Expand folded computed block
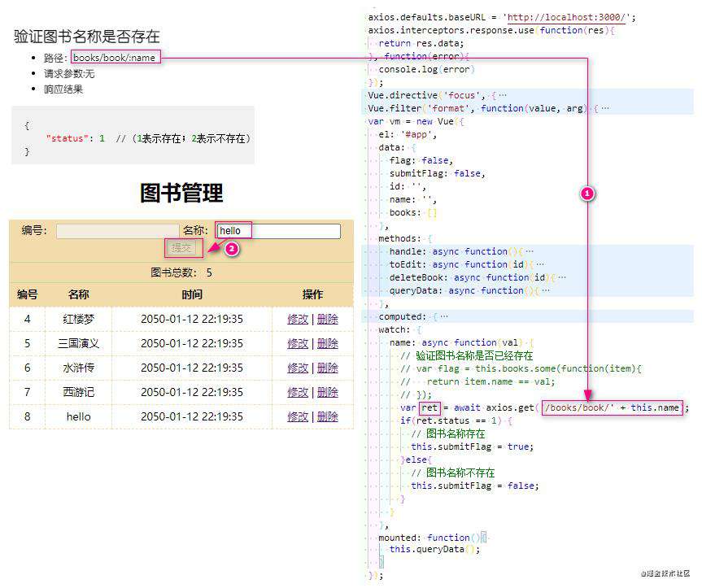 tap(443, 317)
